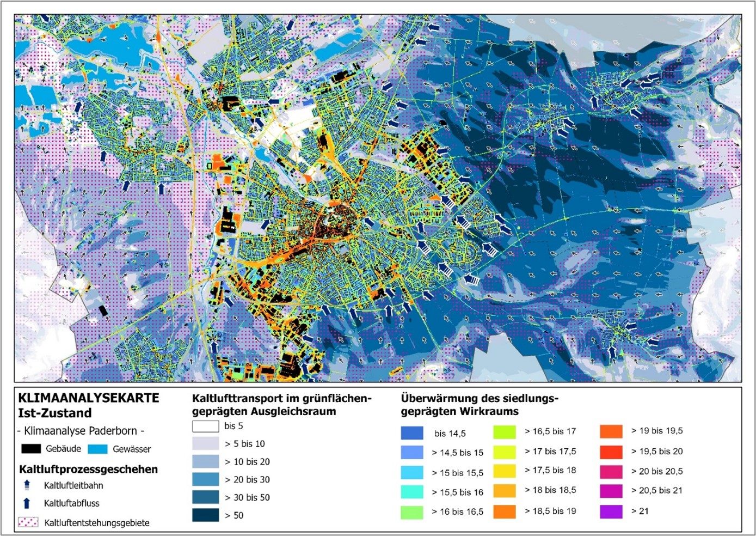Click the 'Kaltluftprozessgeschehen' heading
The width and height of the screenshot is (756, 536).
tap(88, 469)
